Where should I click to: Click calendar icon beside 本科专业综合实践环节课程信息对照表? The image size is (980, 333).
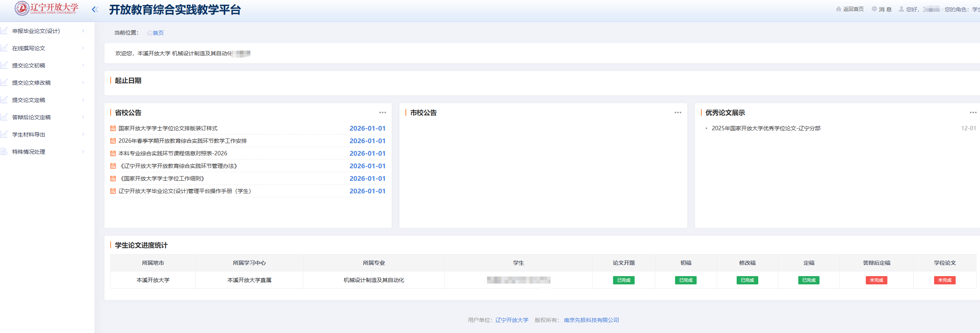[x=113, y=153]
